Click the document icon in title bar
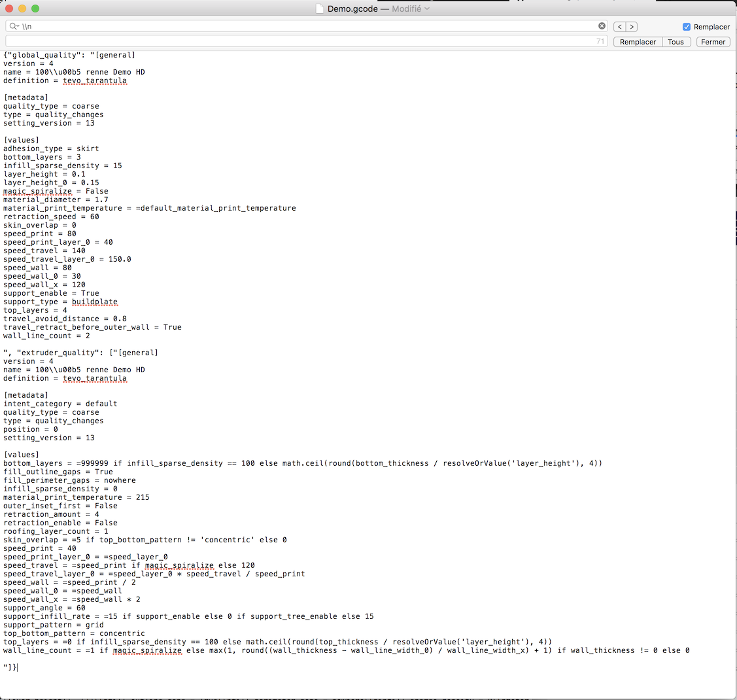The height and width of the screenshot is (700, 737). 320,9
